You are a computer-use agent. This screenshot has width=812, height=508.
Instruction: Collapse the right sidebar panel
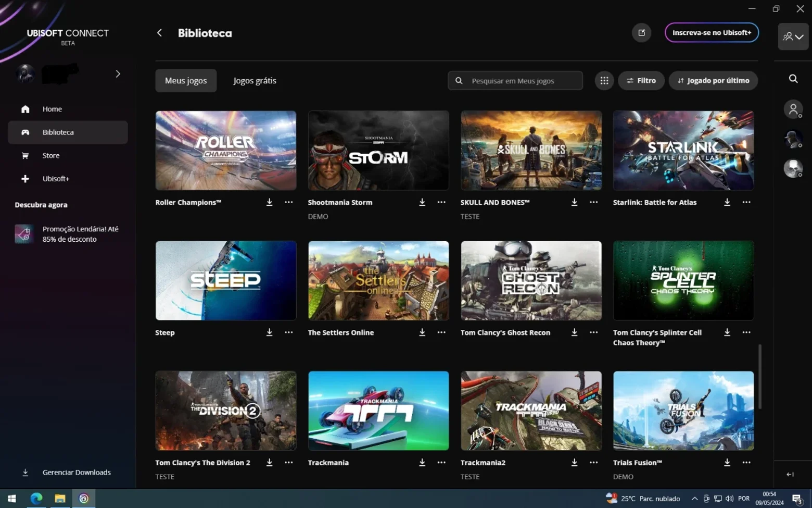790,474
